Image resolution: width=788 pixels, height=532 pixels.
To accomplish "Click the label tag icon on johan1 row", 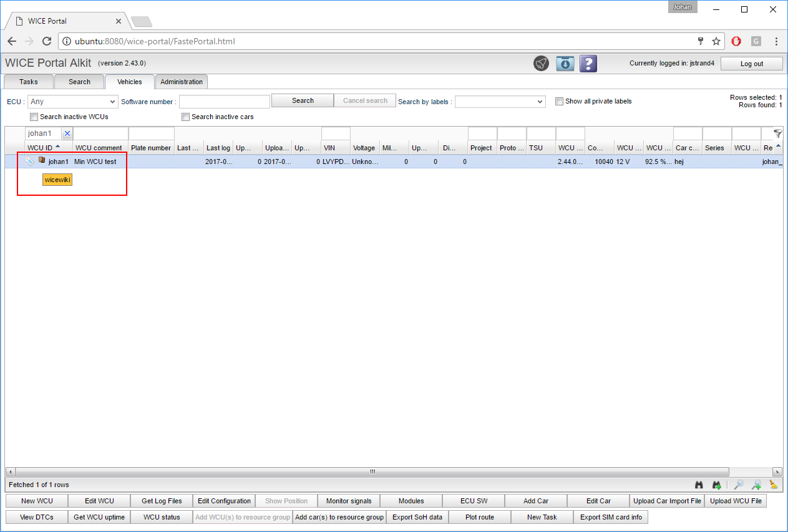I will coord(29,162).
